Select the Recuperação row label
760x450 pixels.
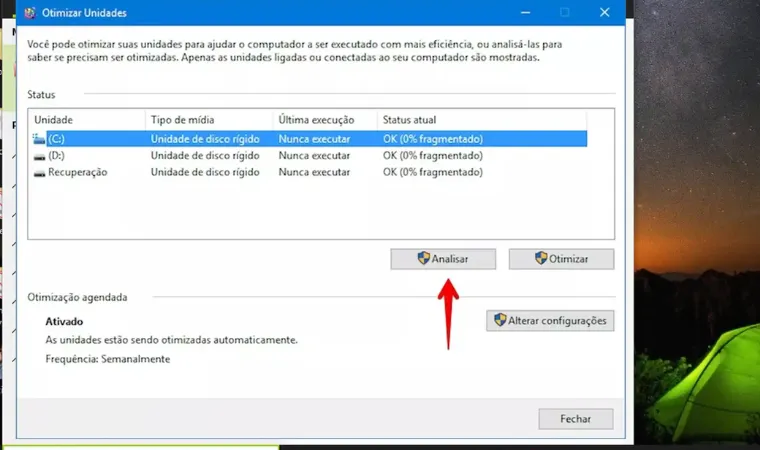(78, 172)
